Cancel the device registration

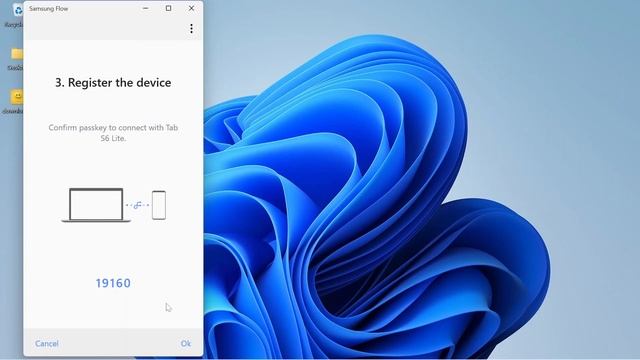click(x=47, y=344)
